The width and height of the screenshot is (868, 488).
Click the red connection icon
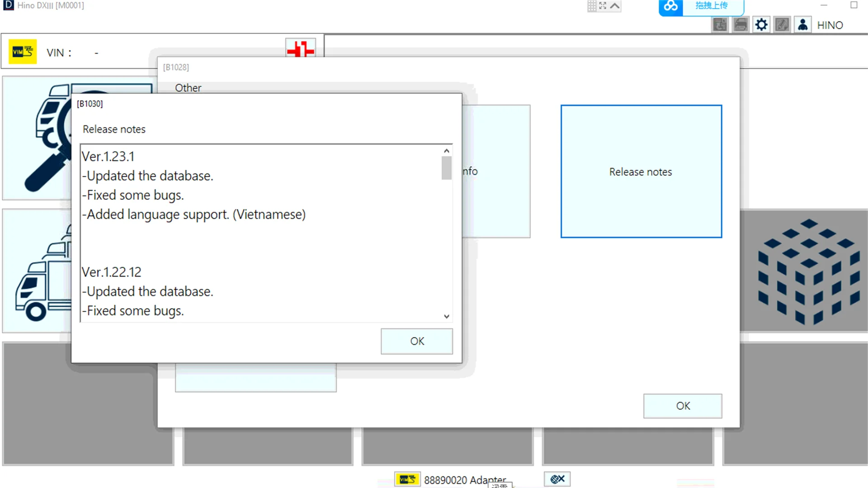tap(301, 48)
